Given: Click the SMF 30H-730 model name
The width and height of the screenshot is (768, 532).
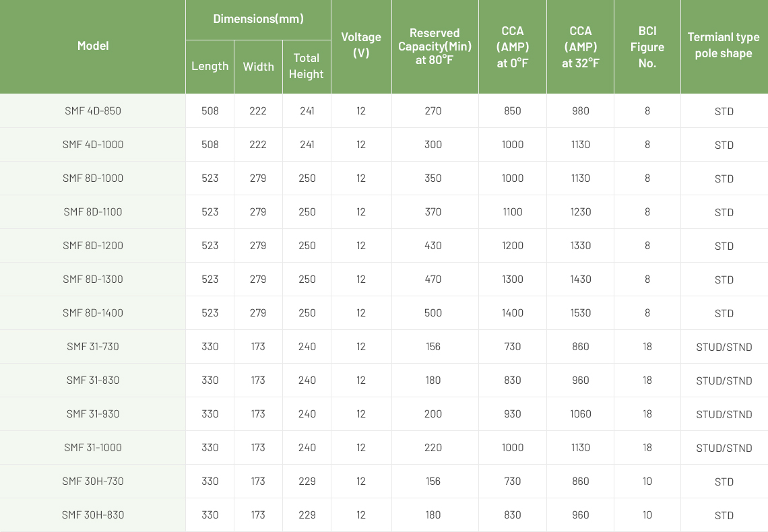Looking at the screenshot, I should (x=92, y=481).
